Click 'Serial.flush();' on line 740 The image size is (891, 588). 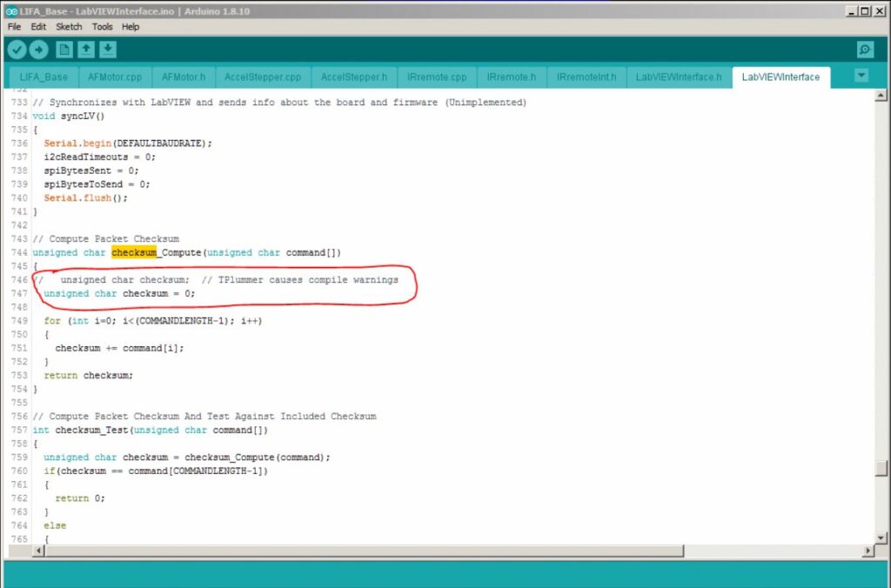[x=86, y=197]
